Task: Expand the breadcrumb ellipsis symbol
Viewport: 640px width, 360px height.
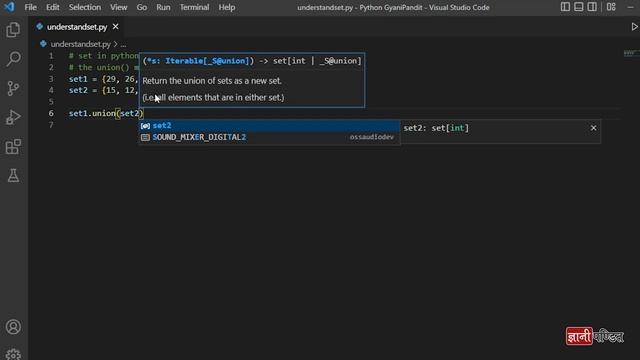Action: click(x=123, y=44)
